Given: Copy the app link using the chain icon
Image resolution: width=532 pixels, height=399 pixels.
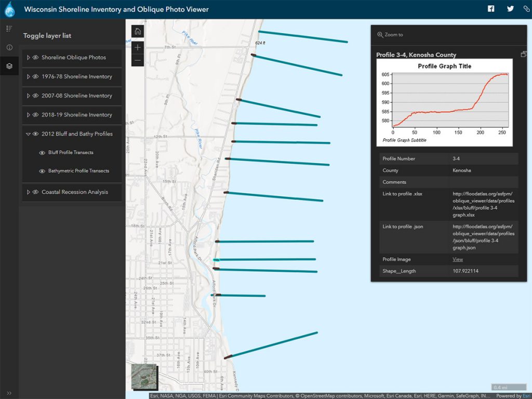Looking at the screenshot, I should (x=526, y=9).
